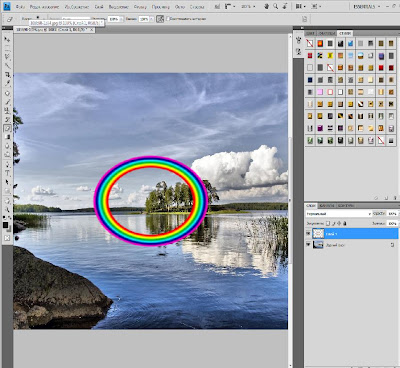Select the Dodge tool
This screenshot has width=400, height=368.
(7, 155)
